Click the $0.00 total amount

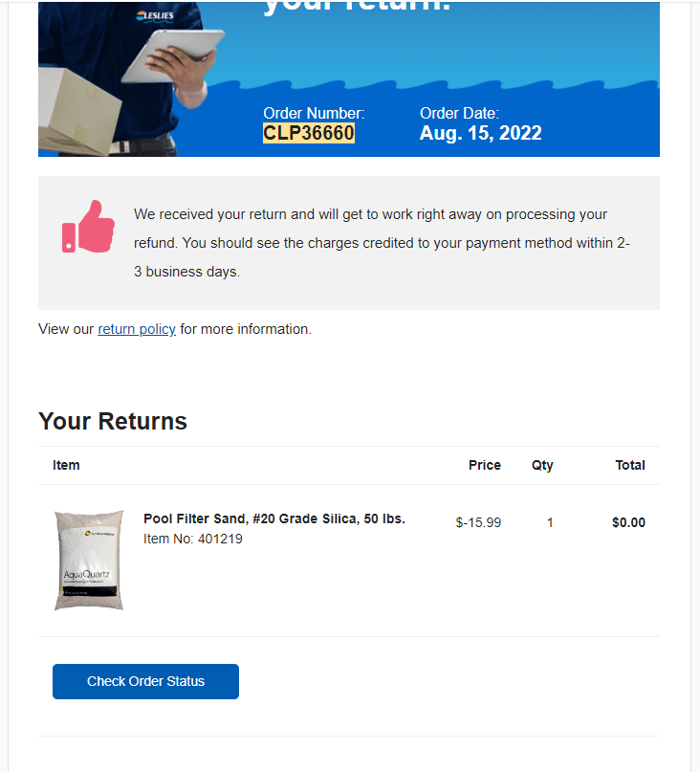(628, 523)
